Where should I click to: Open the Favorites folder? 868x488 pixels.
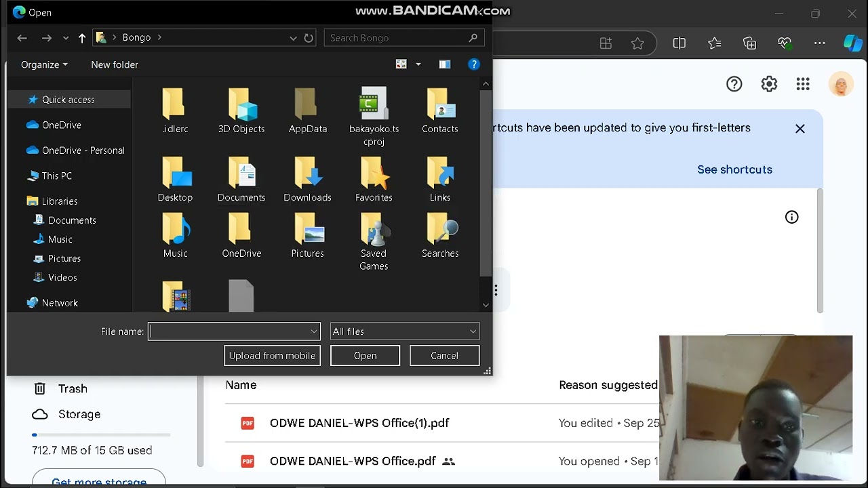(x=374, y=180)
